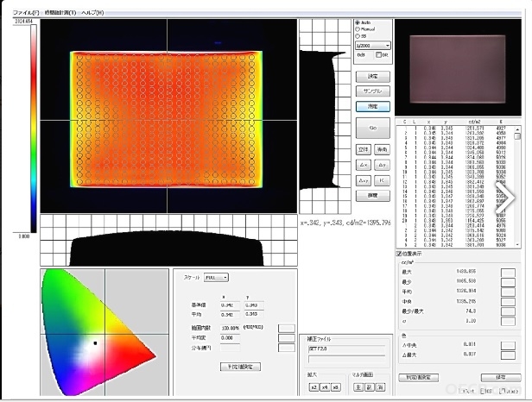Image resolution: width=532 pixels, height=402 pixels.
Task: Click the 副 multi-screen button
Action: point(369,387)
